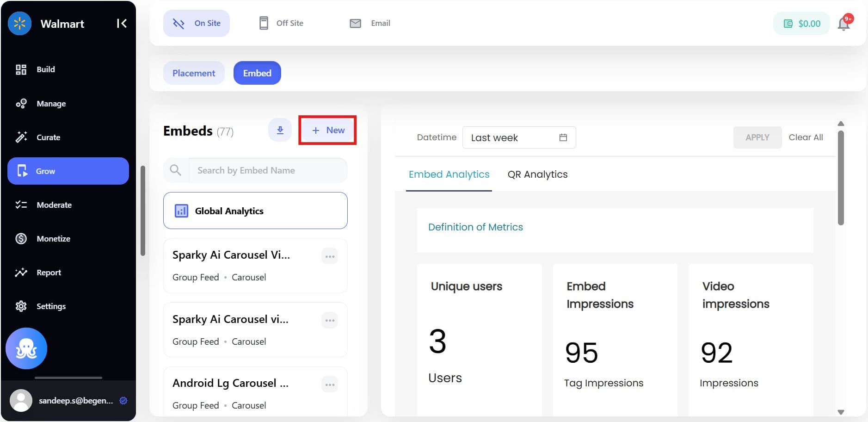Click the sidebar vertical scrollbar
The width and height of the screenshot is (868, 422).
pyautogui.click(x=143, y=211)
